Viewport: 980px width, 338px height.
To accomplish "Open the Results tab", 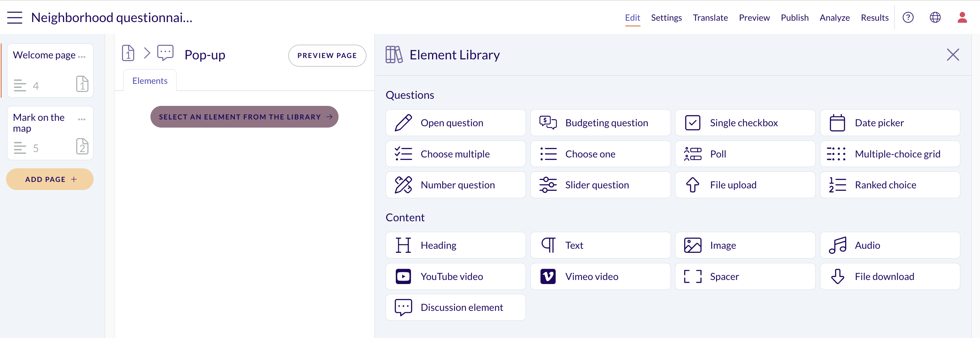I will click(874, 18).
